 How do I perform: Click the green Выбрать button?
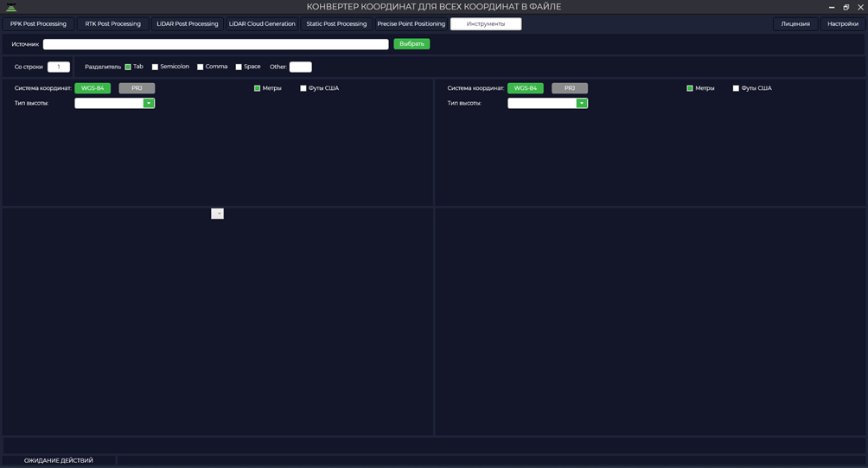click(x=412, y=44)
